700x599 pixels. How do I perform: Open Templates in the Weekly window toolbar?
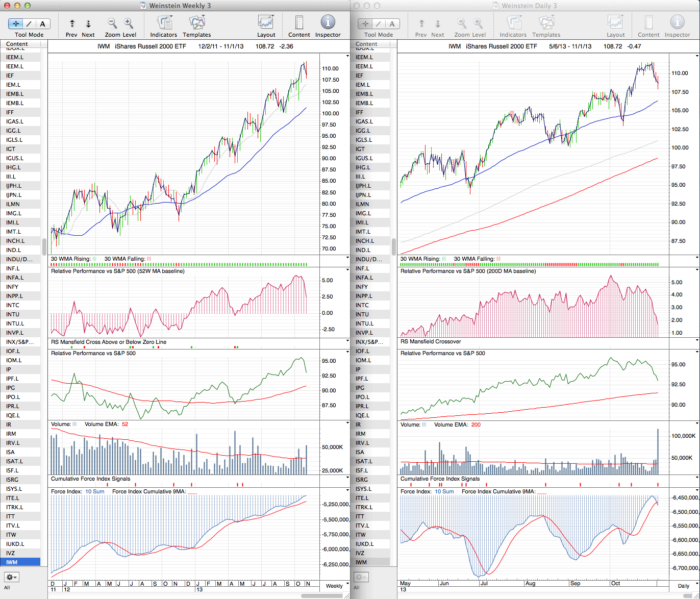(196, 23)
